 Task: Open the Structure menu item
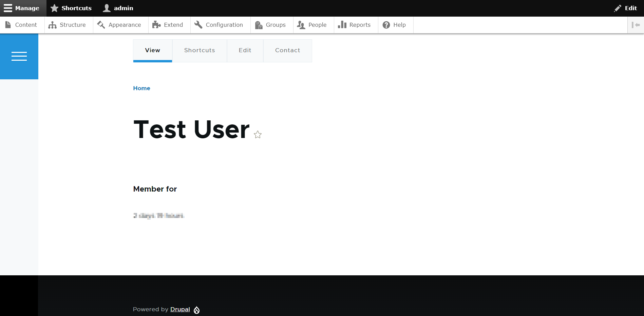coord(67,25)
